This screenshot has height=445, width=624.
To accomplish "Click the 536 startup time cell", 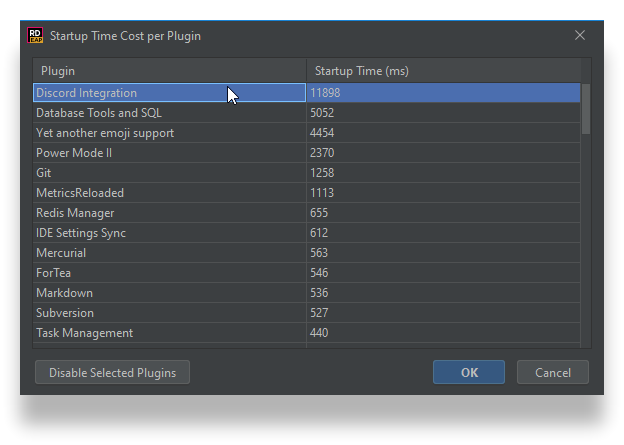I will (443, 293).
